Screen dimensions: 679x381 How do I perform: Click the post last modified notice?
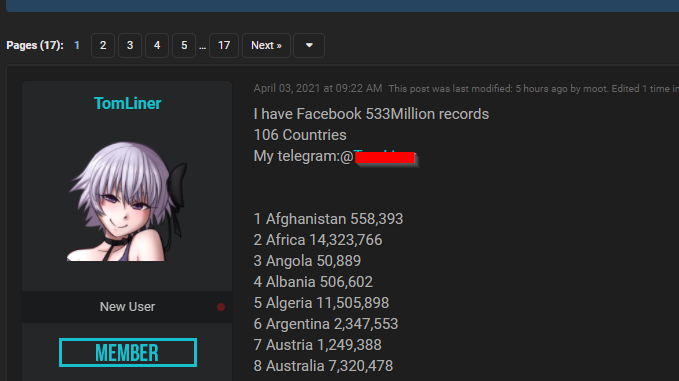[x=534, y=89]
